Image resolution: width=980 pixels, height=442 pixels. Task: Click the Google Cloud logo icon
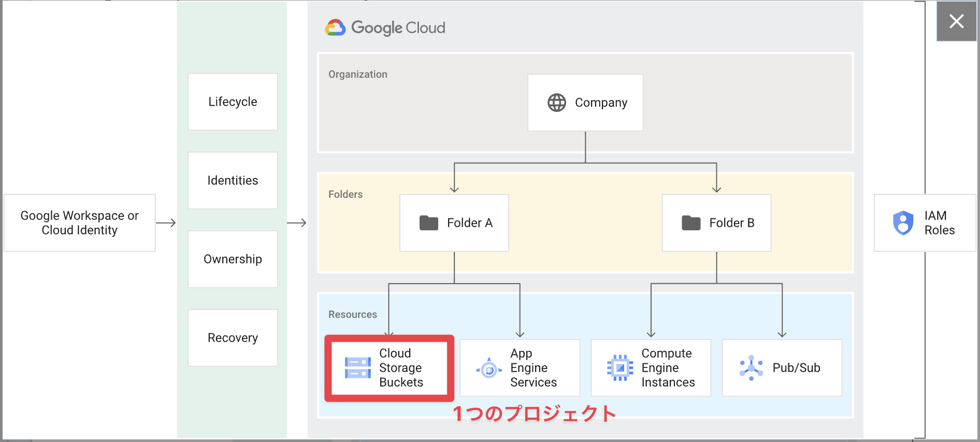click(335, 27)
